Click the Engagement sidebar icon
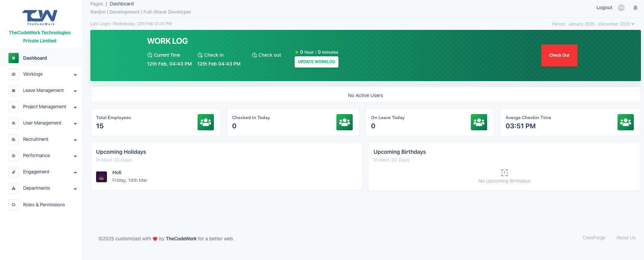The width and height of the screenshot is (644, 260). click(14, 172)
